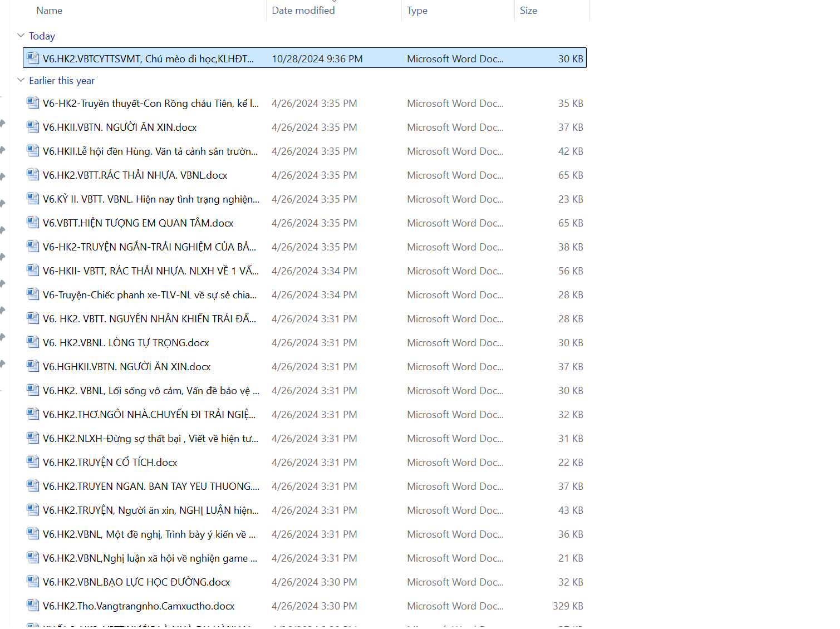The width and height of the screenshot is (840, 629).
Task: Click the 42 KB size cell
Action: [571, 151]
